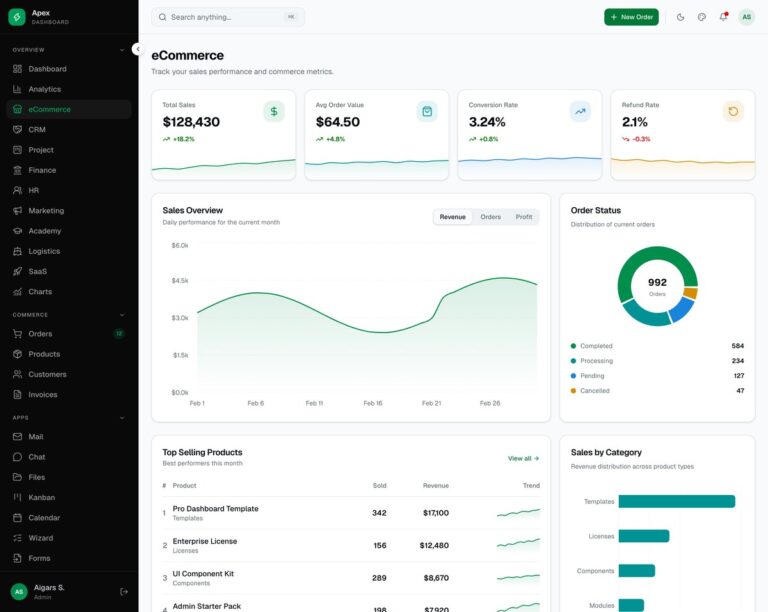Screen dimensions: 768x612
Task: Click UI Component Kit product name
Action: (203, 573)
